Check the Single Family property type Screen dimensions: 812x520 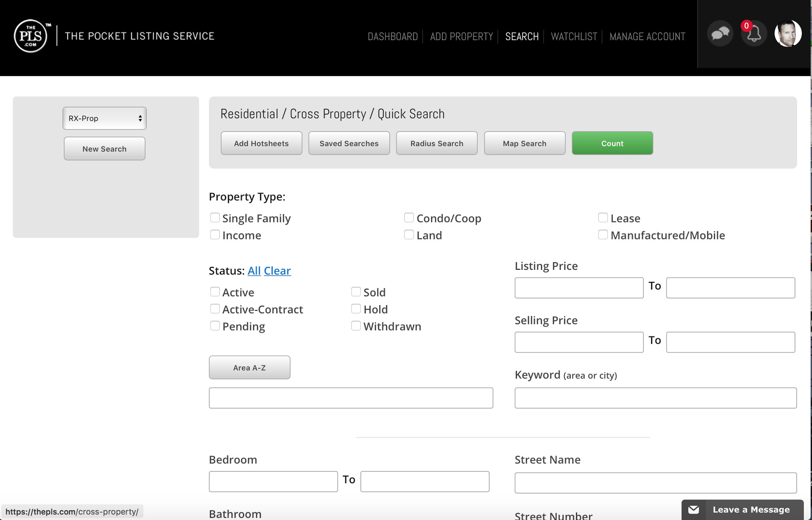pyautogui.click(x=215, y=217)
